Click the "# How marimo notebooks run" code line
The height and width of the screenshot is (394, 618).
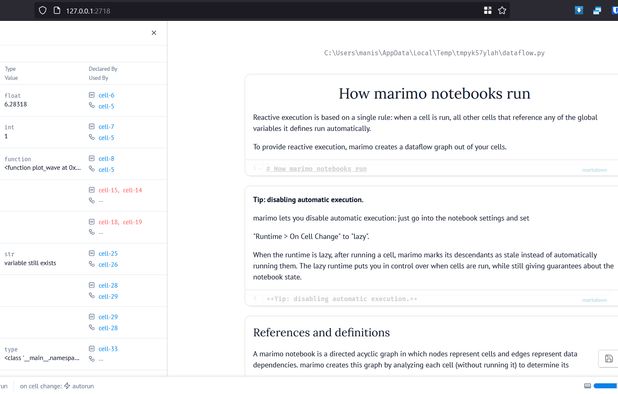point(316,169)
